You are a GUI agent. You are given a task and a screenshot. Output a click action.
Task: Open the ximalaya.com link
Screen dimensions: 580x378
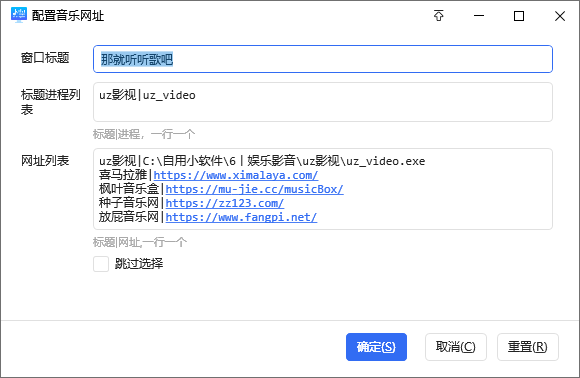tap(236, 175)
